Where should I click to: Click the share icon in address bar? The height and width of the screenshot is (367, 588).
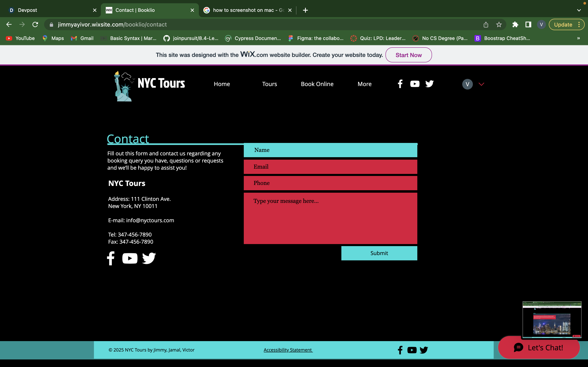[486, 24]
